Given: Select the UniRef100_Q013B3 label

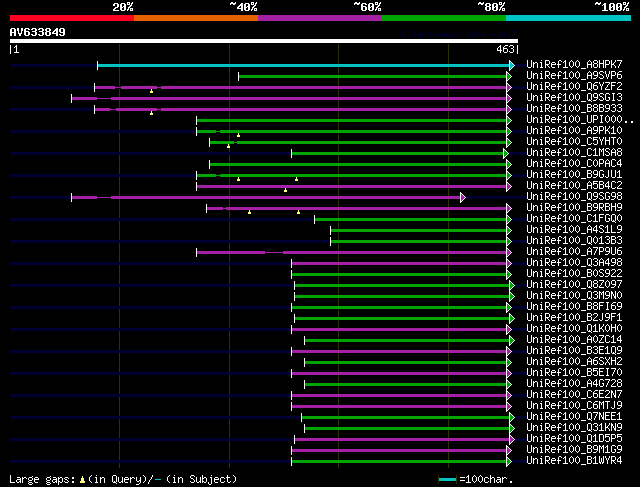Looking at the screenshot, I should [574, 241].
